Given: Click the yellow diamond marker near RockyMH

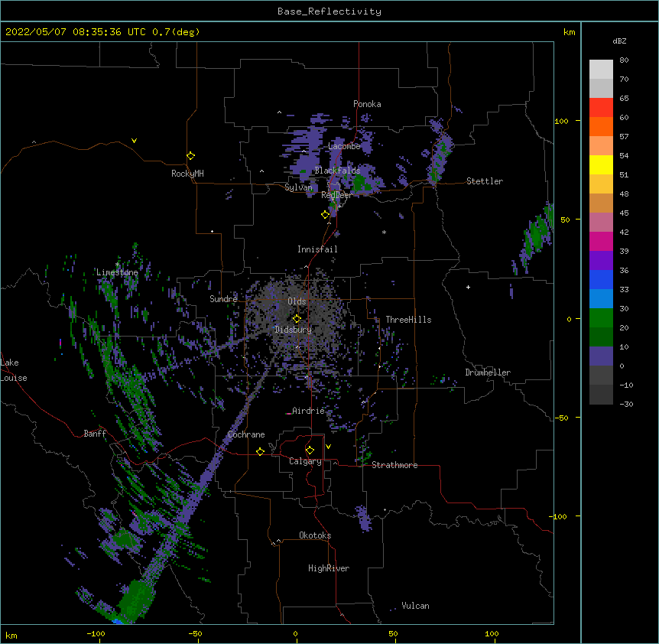Looking at the screenshot, I should (x=191, y=156).
